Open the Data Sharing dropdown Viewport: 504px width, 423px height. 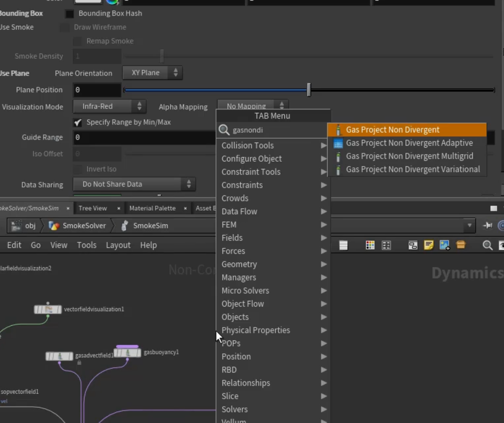point(134,184)
